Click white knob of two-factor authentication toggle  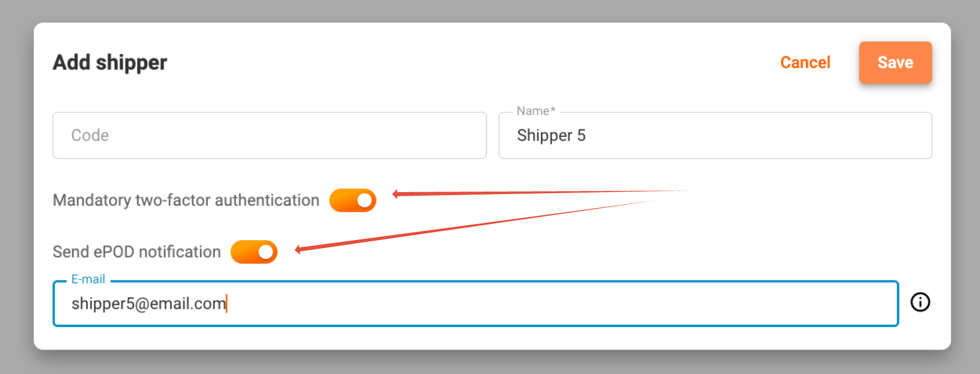click(365, 200)
